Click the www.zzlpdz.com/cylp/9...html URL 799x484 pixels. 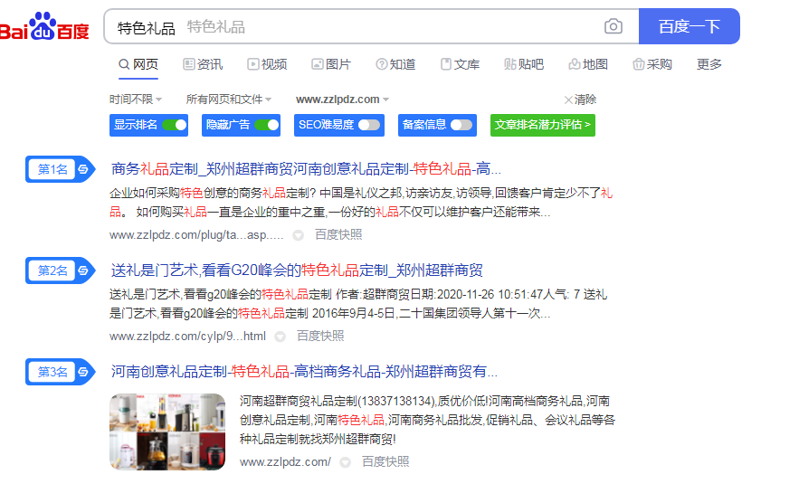pos(188,336)
